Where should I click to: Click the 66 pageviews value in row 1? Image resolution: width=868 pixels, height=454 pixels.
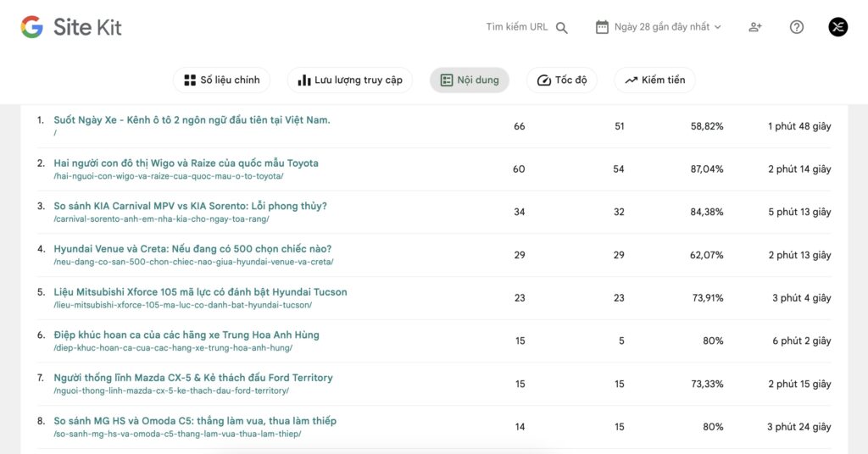click(x=520, y=126)
